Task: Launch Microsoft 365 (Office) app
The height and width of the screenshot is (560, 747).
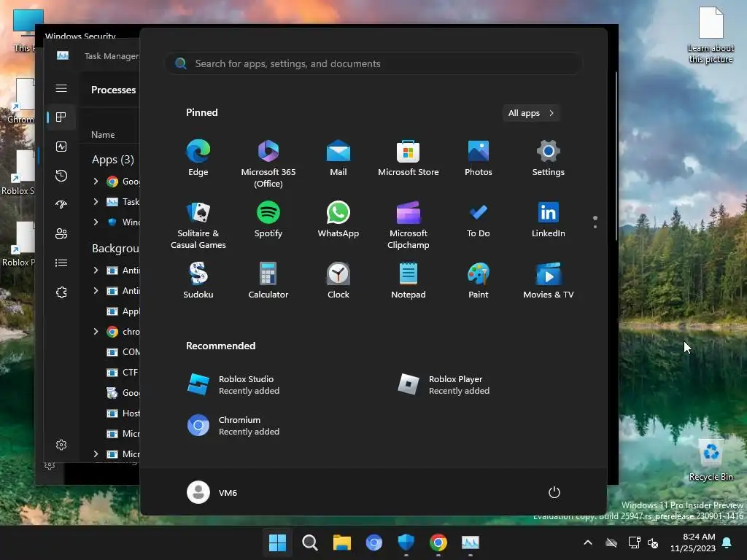Action: (268, 164)
